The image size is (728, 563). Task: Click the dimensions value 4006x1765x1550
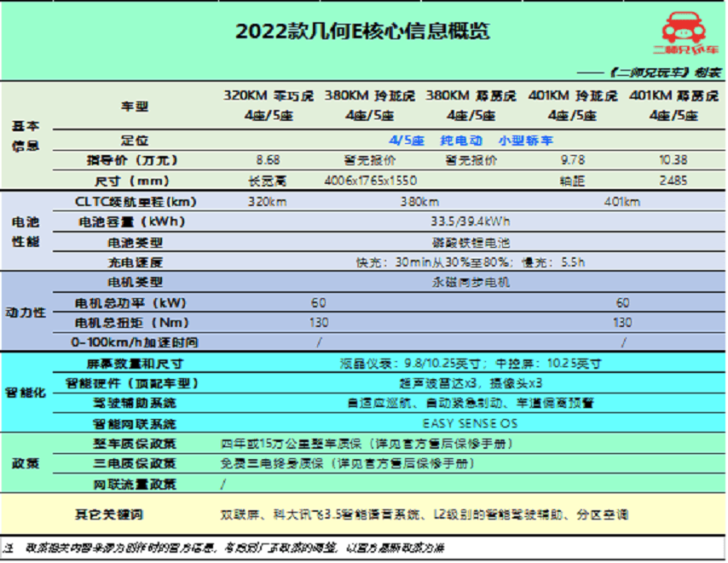point(371,181)
